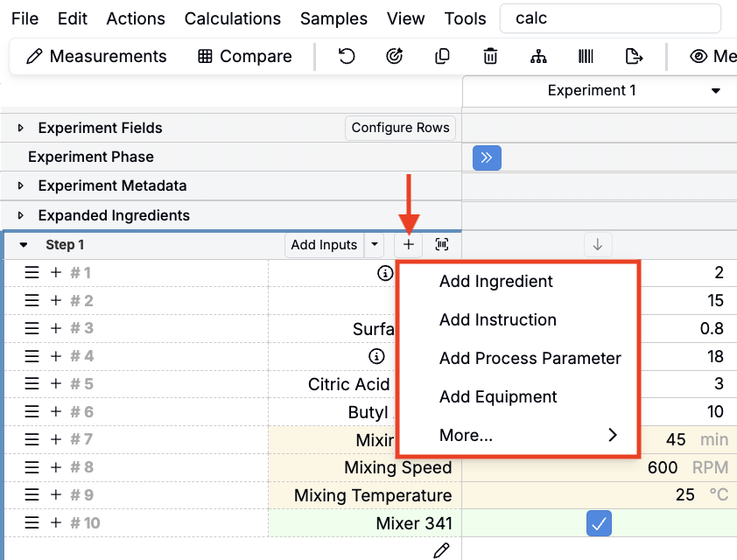Image resolution: width=737 pixels, height=560 pixels.
Task: Click the undo arrow icon in toolbar
Action: [x=347, y=57]
